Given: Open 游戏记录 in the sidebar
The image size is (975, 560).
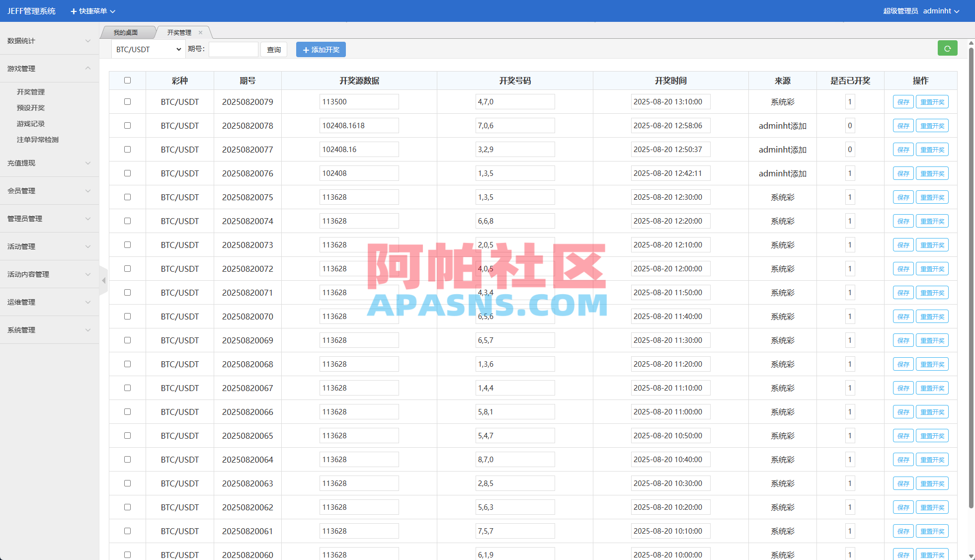Looking at the screenshot, I should [x=30, y=124].
